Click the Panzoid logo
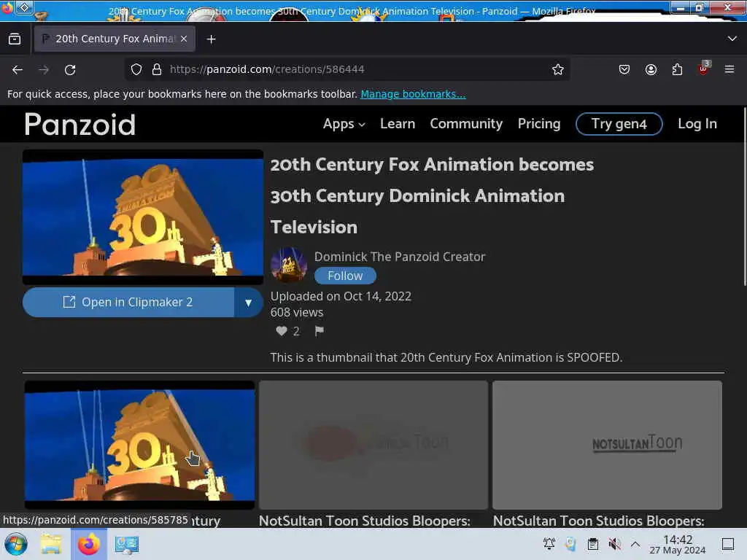This screenshot has width=747, height=560. coord(80,124)
